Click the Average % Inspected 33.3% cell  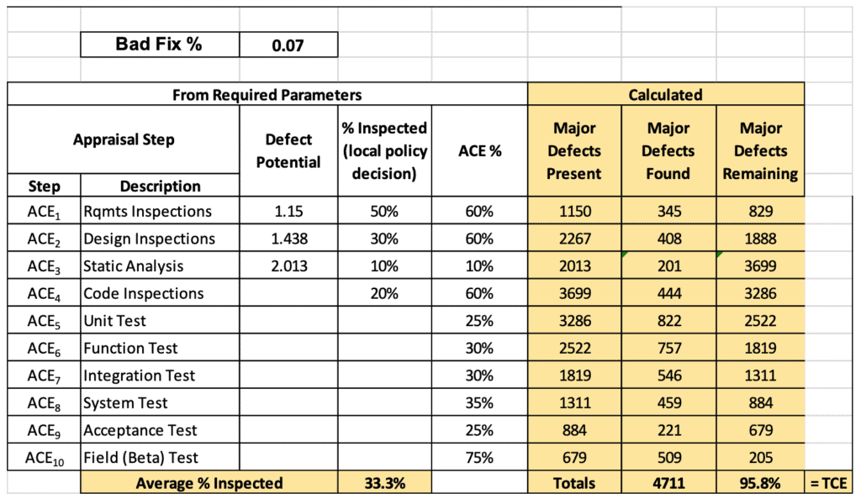click(x=384, y=483)
